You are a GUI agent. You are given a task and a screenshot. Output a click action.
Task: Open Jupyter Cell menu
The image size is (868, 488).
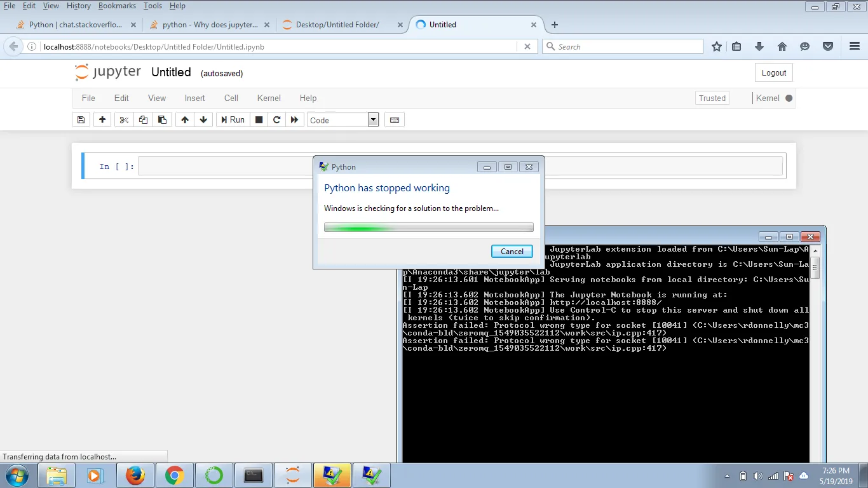coord(231,98)
